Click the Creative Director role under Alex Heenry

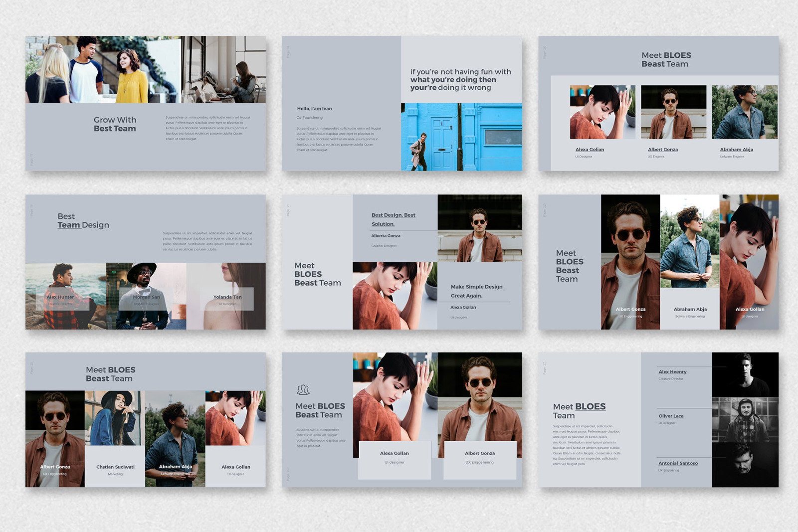click(671, 379)
